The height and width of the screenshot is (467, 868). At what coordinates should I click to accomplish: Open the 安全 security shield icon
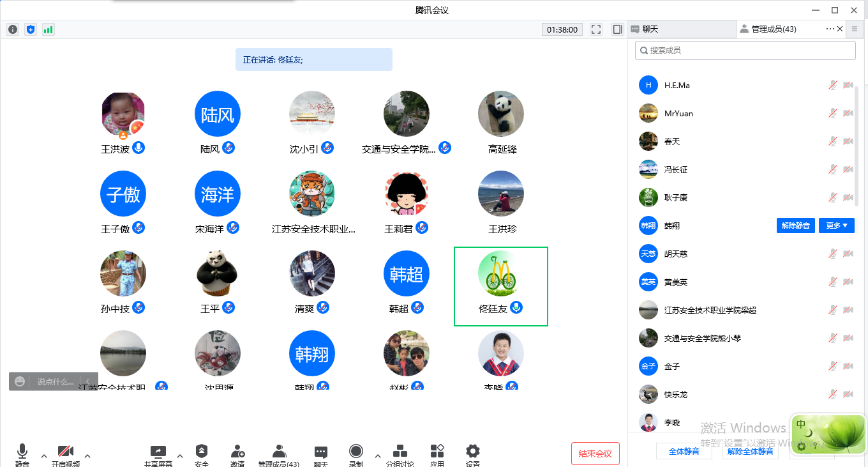click(202, 452)
